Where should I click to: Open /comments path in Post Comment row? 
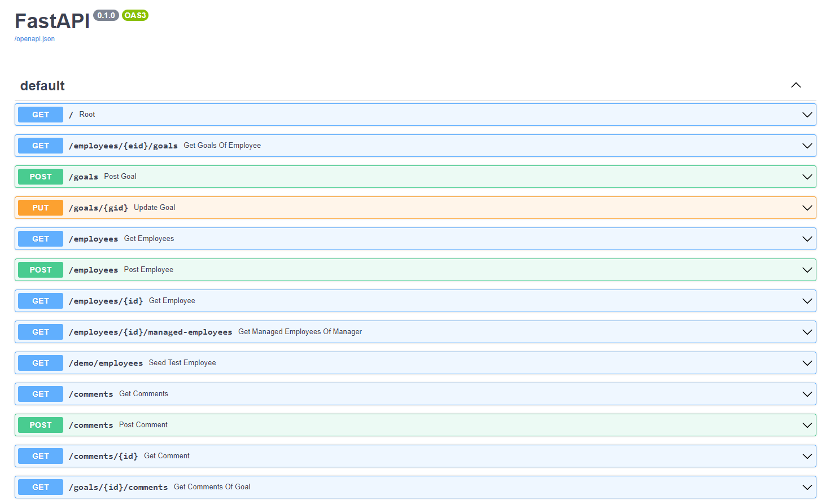[x=91, y=425]
